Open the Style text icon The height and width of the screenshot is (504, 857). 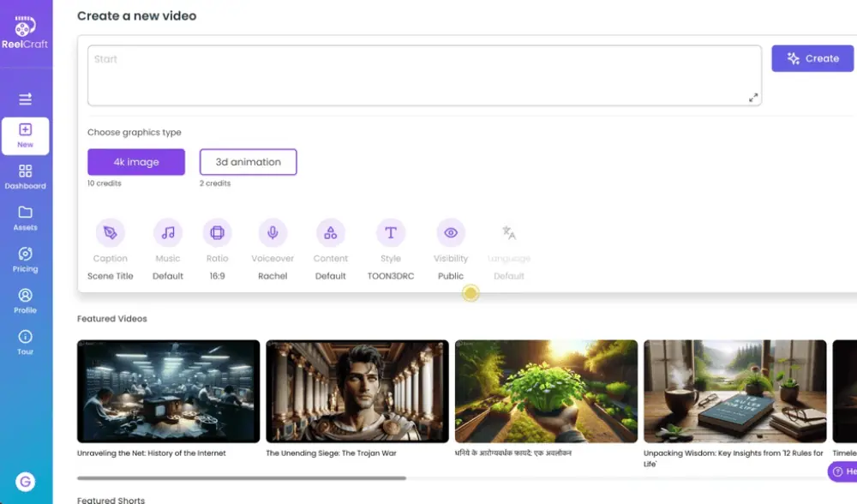[x=391, y=232]
